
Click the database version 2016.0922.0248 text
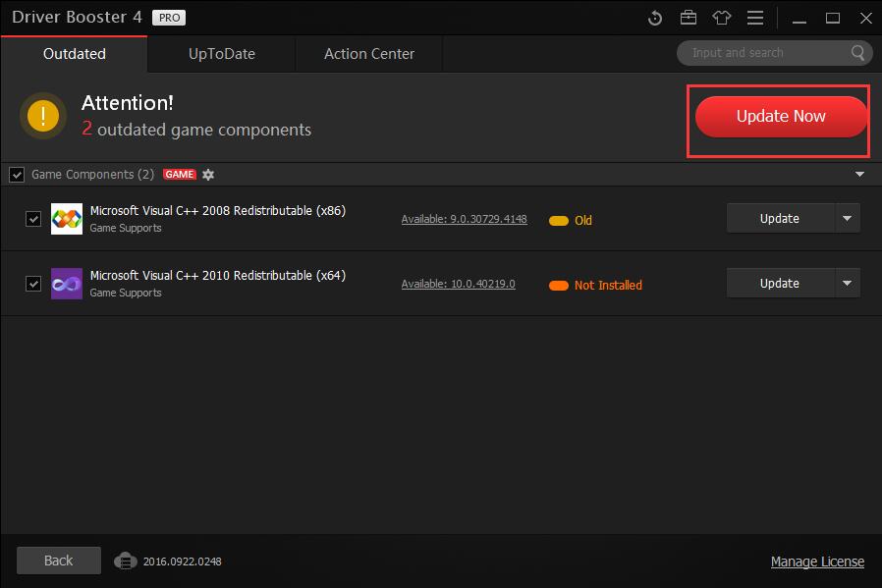click(x=183, y=561)
